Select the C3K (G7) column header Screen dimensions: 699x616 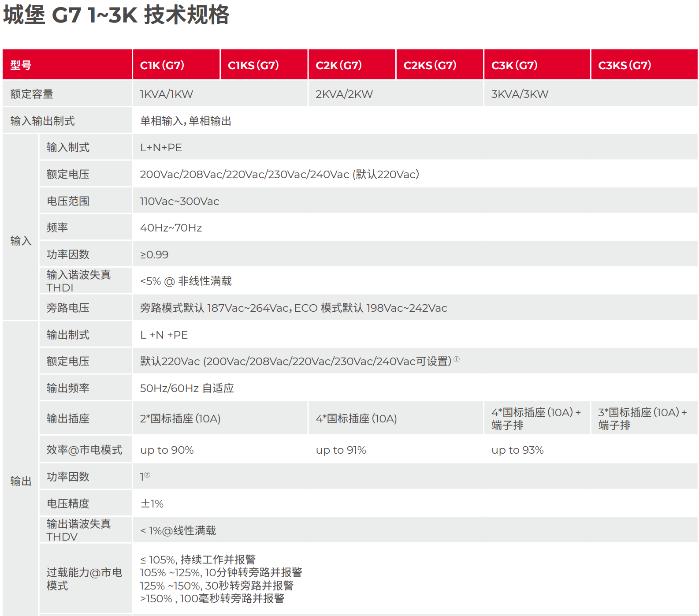pyautogui.click(x=514, y=65)
